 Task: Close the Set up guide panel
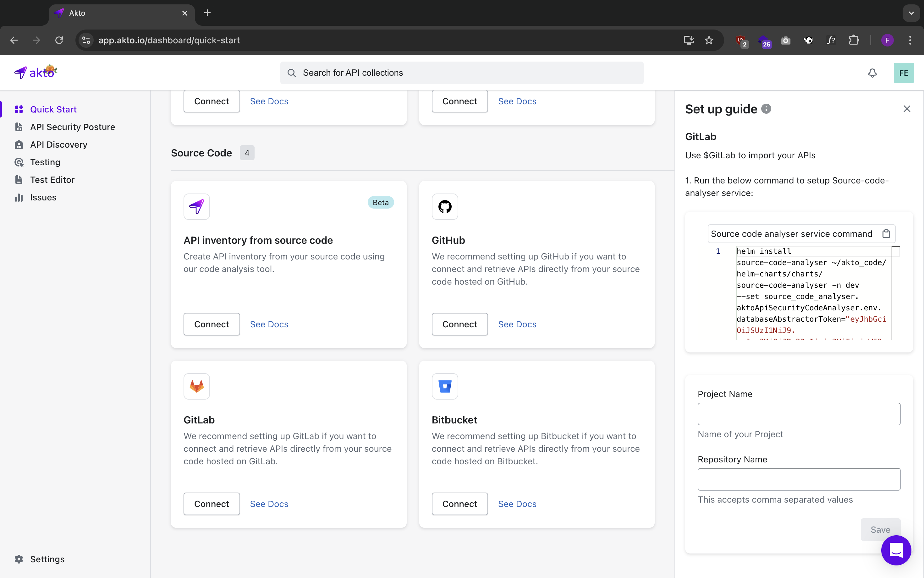[x=906, y=109]
